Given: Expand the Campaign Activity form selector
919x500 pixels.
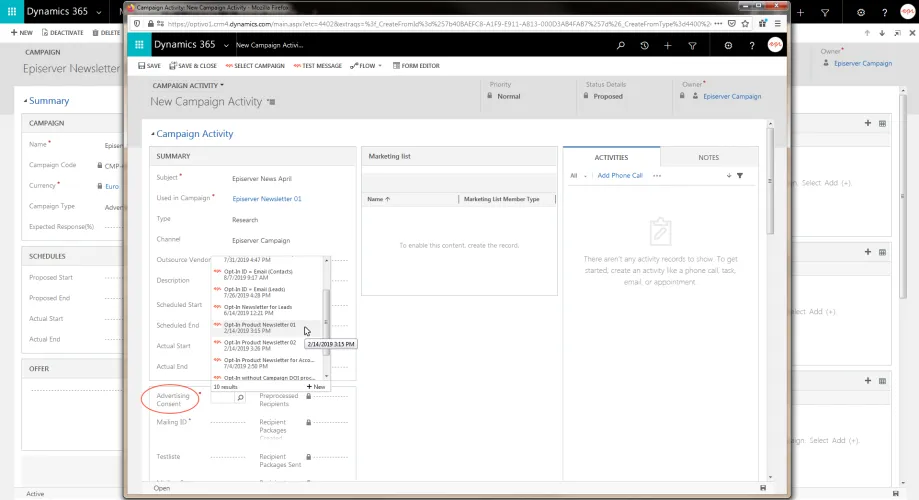Looking at the screenshot, I should [x=188, y=86].
